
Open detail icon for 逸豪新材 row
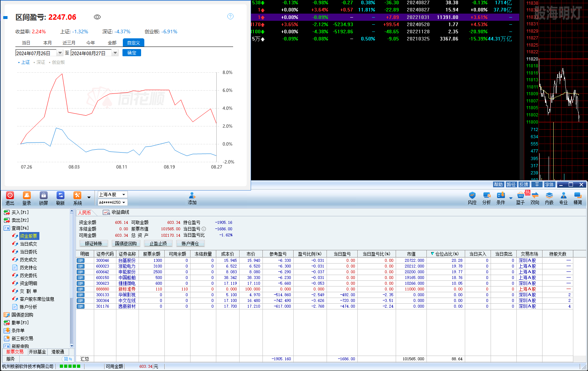point(81,306)
